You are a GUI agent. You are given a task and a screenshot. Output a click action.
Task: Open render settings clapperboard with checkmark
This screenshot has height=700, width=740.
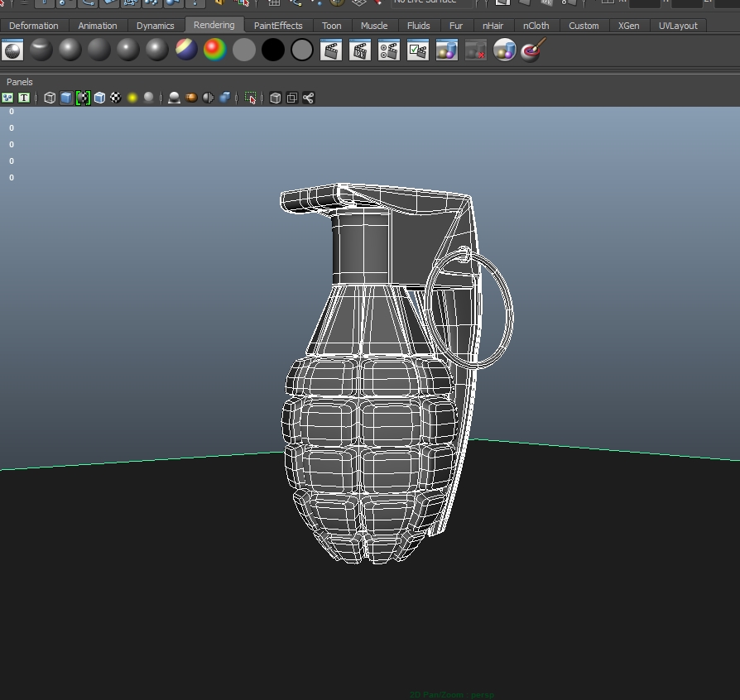pos(418,50)
